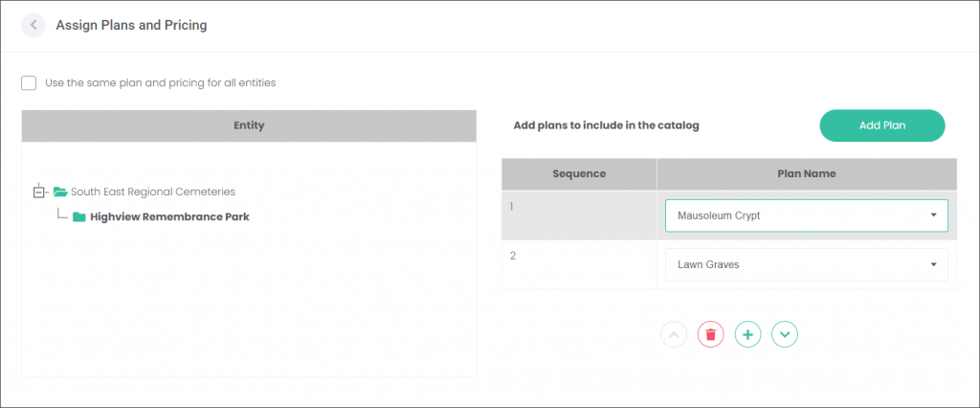Select Highview Remembrance Park entity

pyautogui.click(x=169, y=217)
